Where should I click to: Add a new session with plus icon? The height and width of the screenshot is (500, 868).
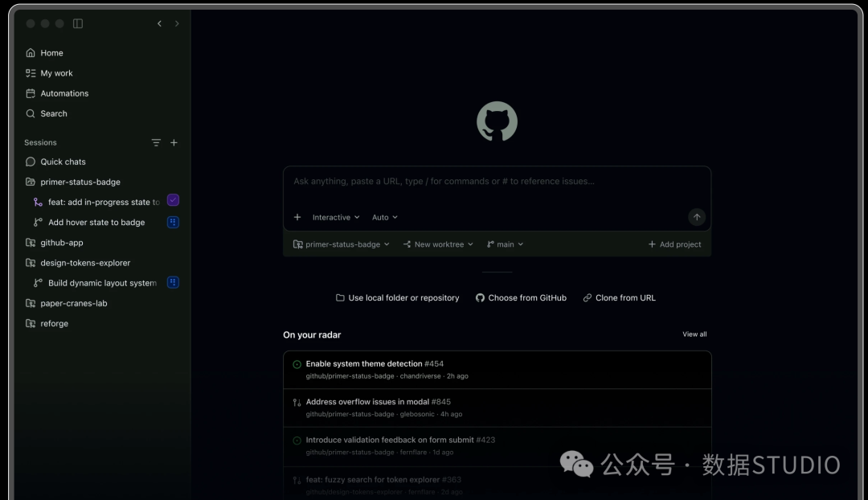tap(174, 142)
